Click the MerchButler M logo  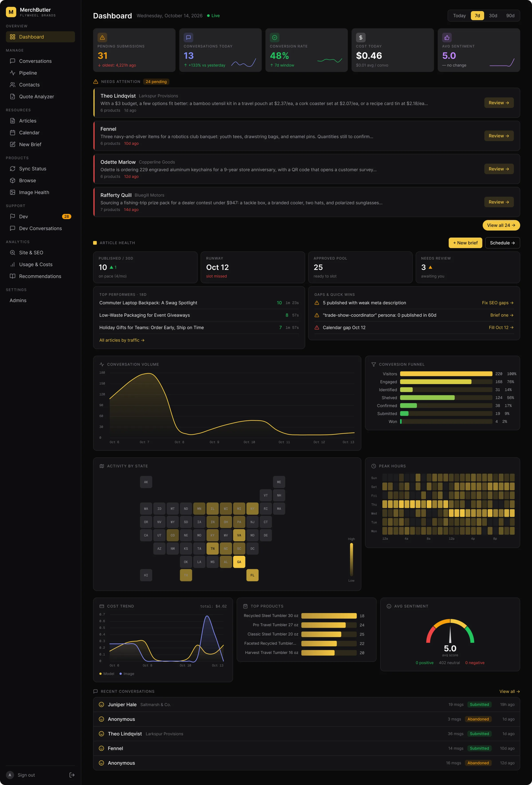pyautogui.click(x=11, y=12)
